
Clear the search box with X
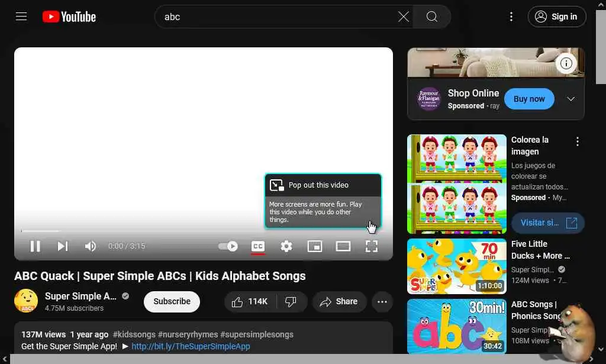[404, 17]
